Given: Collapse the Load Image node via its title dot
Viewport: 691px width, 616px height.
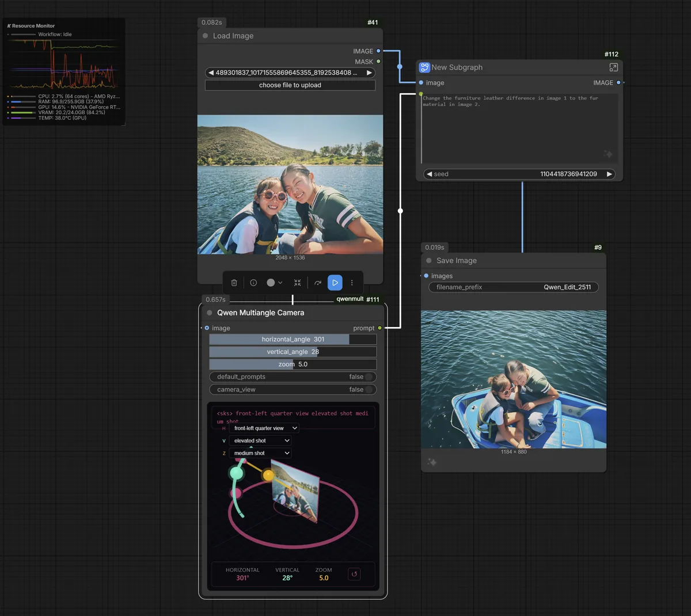Looking at the screenshot, I should (206, 36).
